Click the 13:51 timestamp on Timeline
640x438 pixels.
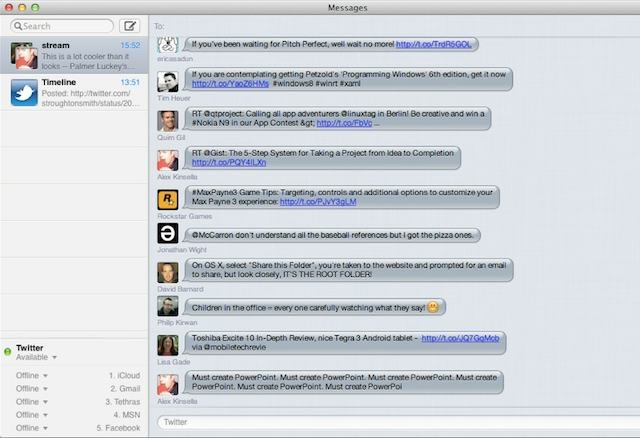point(130,82)
